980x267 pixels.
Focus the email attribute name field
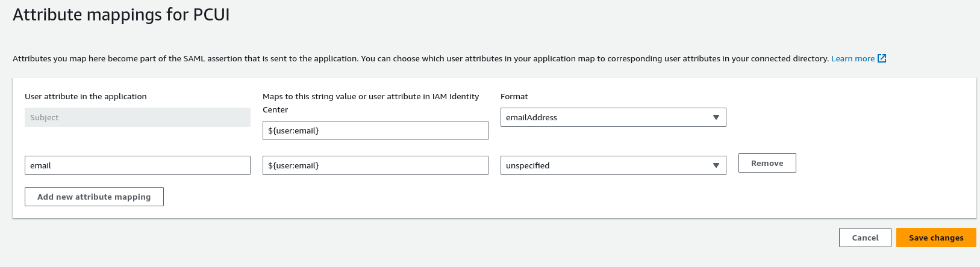click(137, 165)
